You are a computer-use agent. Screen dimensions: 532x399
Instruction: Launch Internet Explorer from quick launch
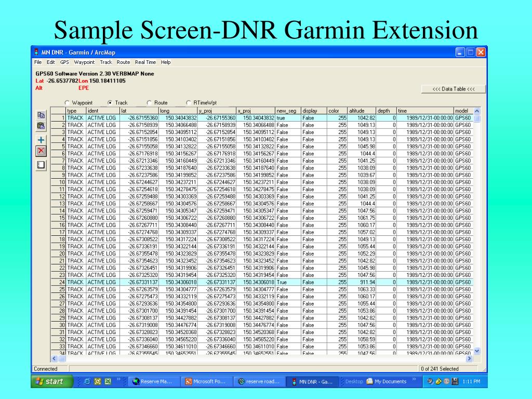click(x=87, y=381)
